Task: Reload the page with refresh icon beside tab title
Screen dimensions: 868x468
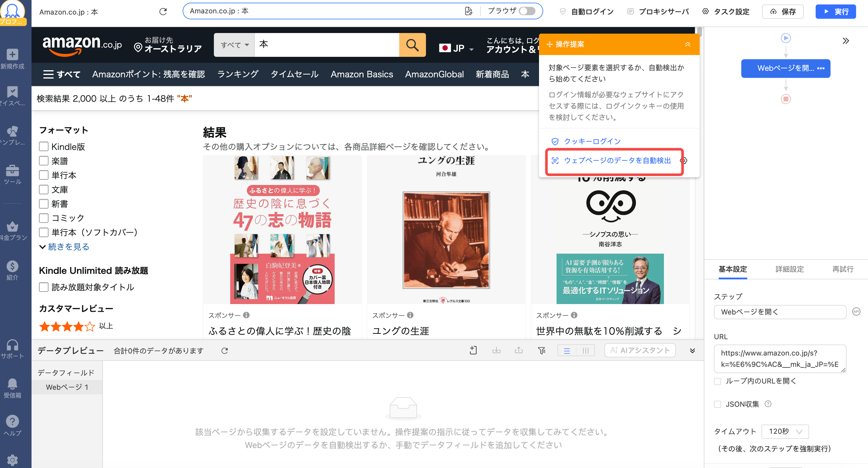Action: pyautogui.click(x=163, y=12)
